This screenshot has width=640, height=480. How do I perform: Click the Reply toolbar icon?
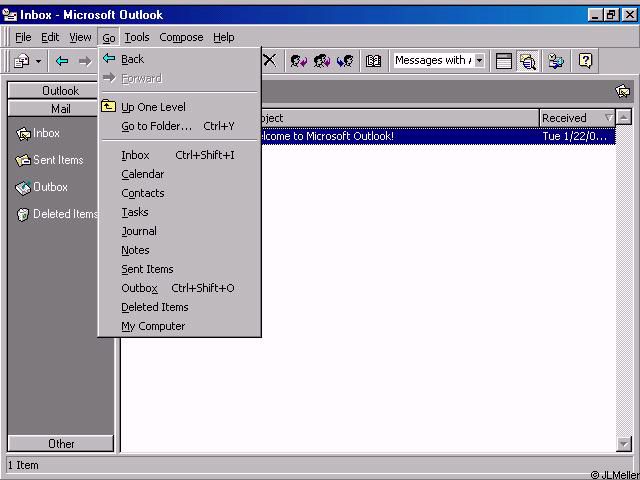pyautogui.click(x=298, y=61)
